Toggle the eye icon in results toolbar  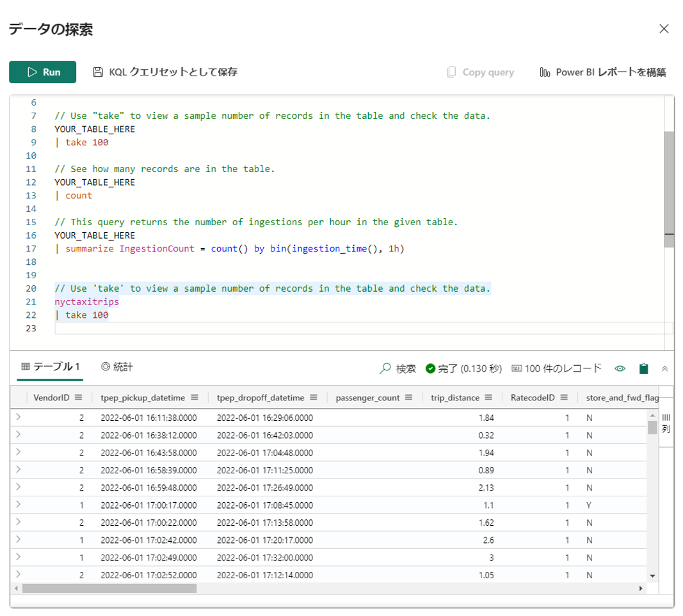(620, 368)
